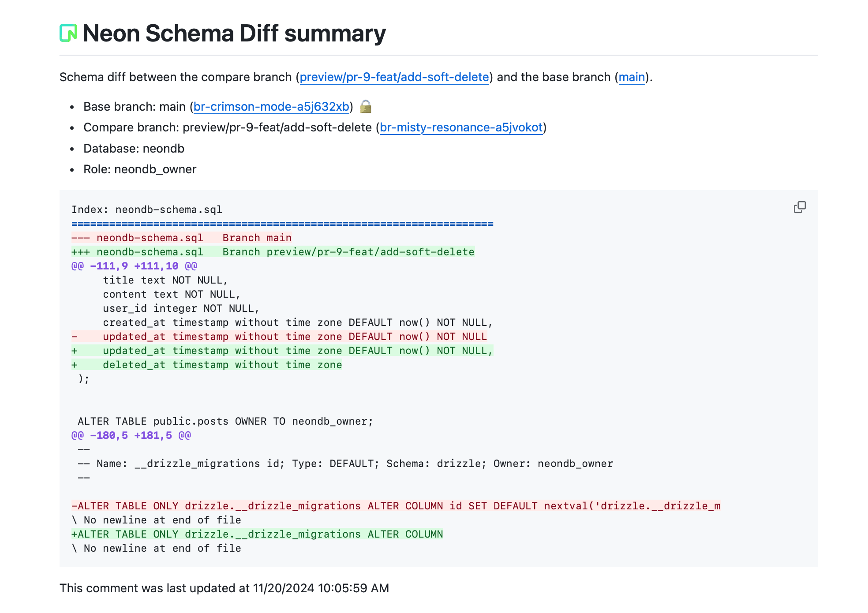The image size is (868, 613).
Task: Click the Database: neondb list item
Action: click(x=134, y=149)
